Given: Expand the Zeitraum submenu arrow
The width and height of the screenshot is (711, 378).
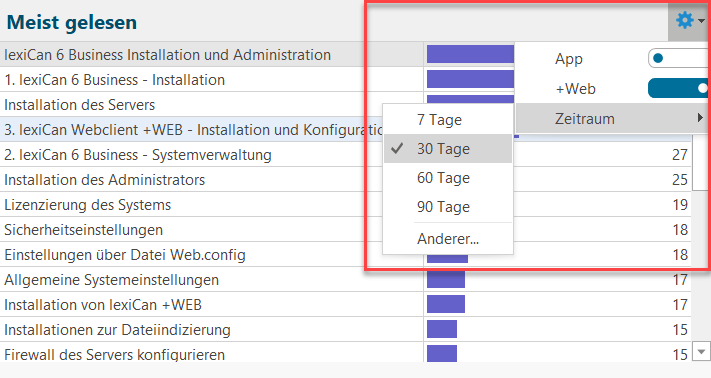Looking at the screenshot, I should tap(700, 118).
